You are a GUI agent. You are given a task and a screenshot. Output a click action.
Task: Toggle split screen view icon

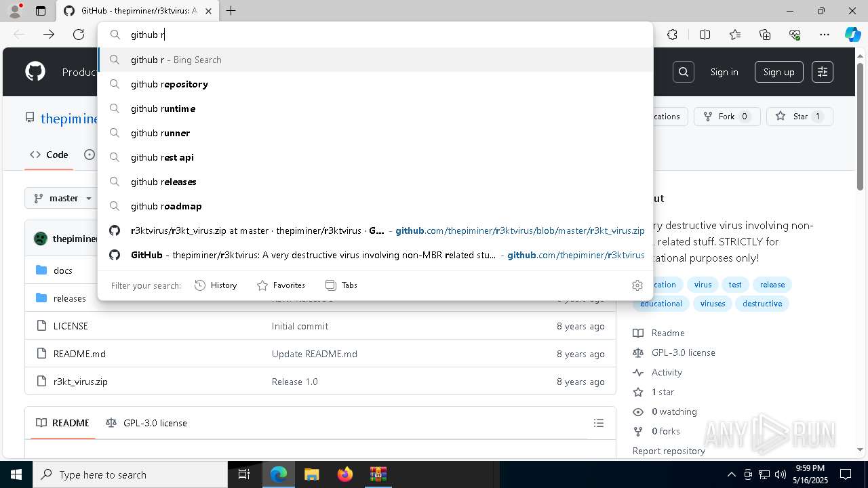[x=705, y=35]
